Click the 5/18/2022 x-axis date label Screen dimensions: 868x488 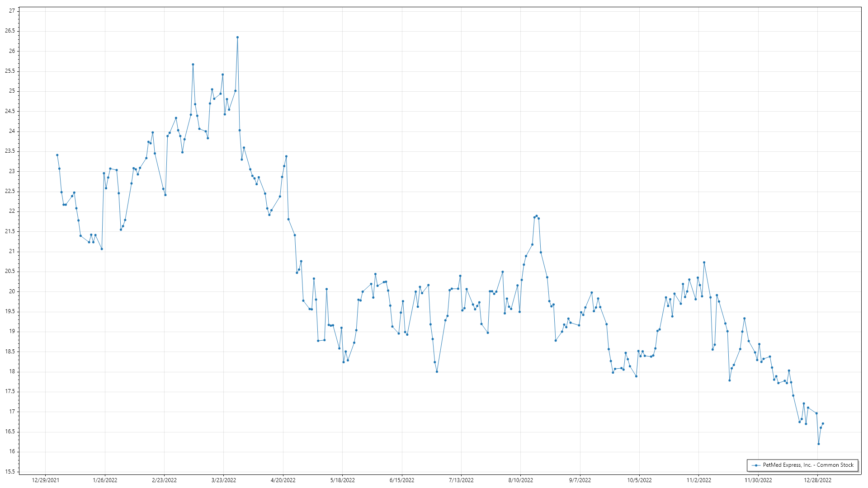click(342, 480)
